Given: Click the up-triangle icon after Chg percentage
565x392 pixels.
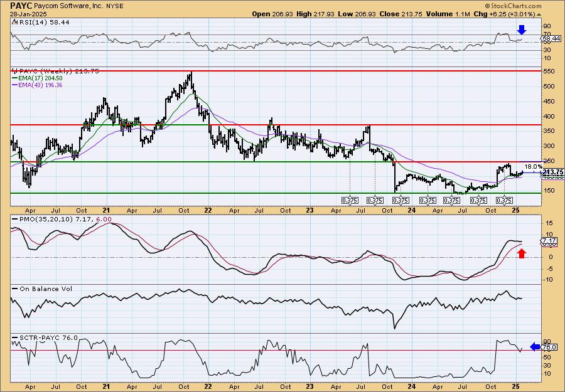Looking at the screenshot, I should (x=539, y=14).
